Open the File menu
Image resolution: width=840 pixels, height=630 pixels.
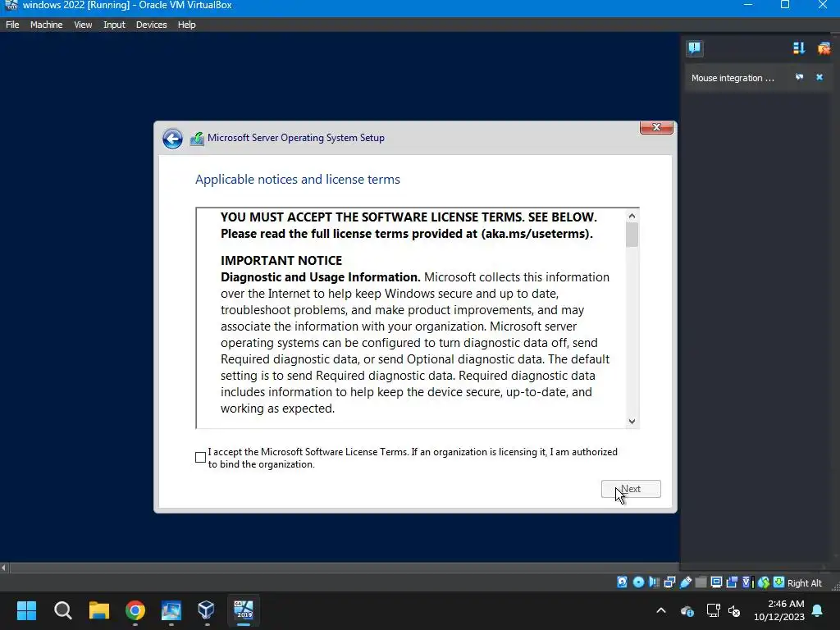coord(12,25)
